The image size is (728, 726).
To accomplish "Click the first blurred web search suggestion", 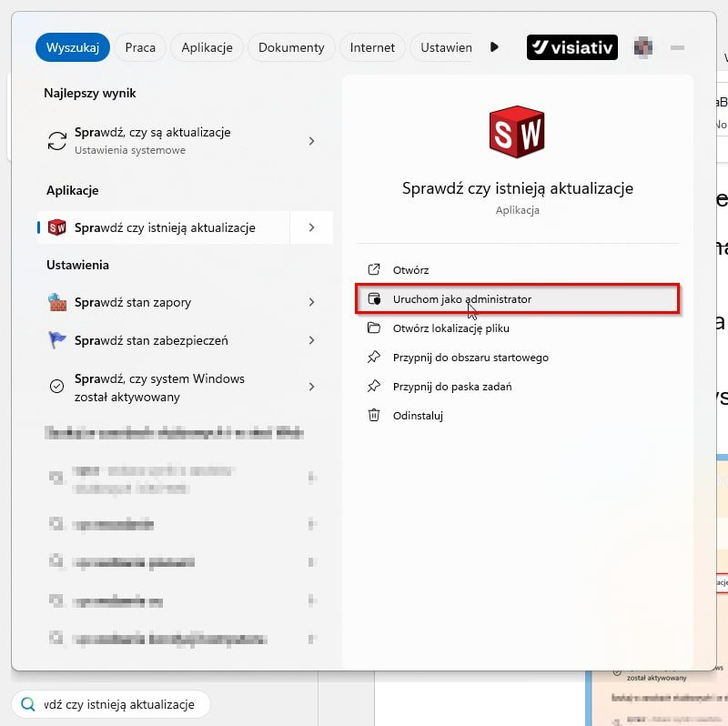I will [184, 479].
